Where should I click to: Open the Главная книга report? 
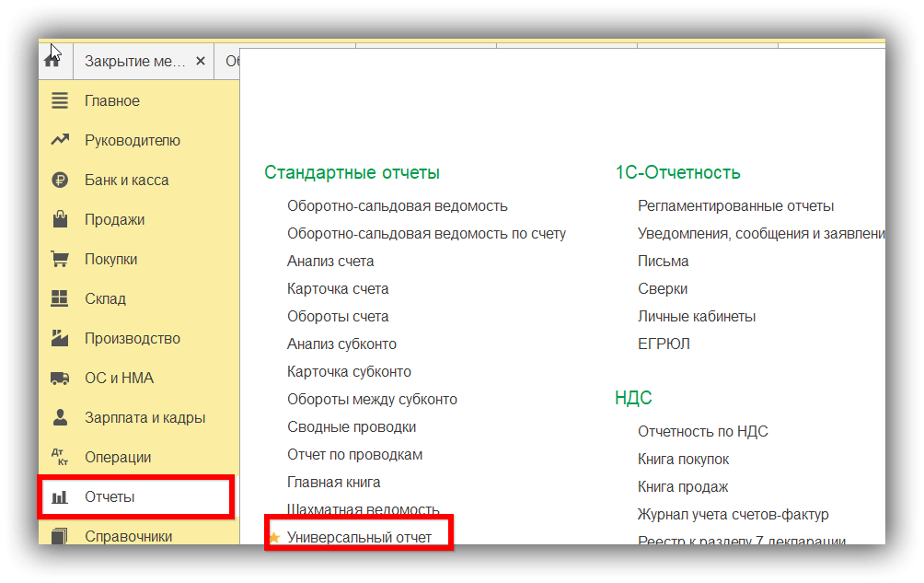333,483
